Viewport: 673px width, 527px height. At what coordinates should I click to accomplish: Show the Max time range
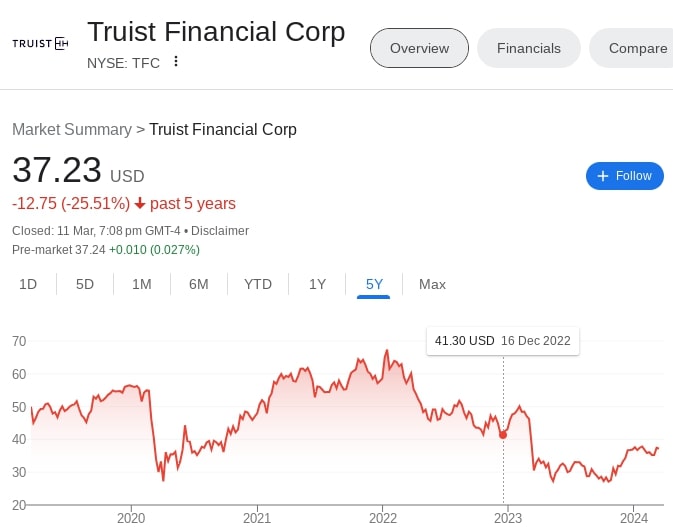[x=432, y=284]
